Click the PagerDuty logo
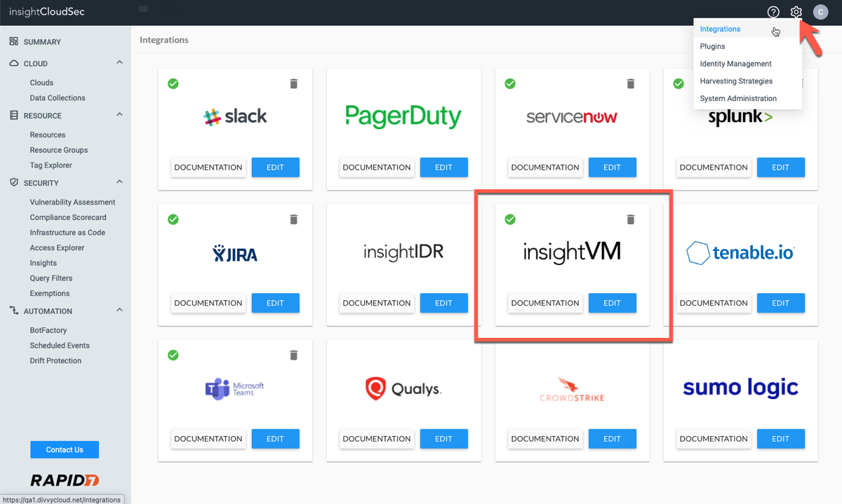Viewport: 842px width, 504px height. (x=403, y=116)
